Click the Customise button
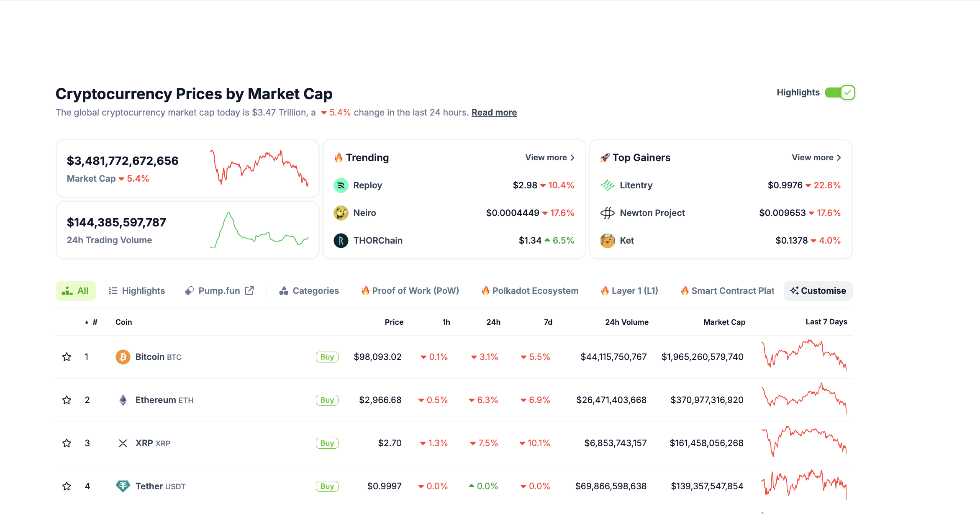The image size is (980, 514). pyautogui.click(x=818, y=291)
